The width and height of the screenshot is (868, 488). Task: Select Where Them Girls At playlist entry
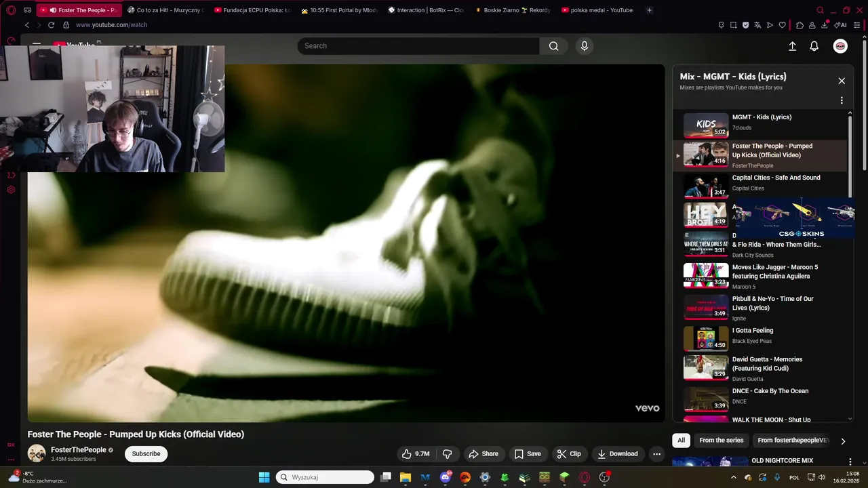point(759,245)
